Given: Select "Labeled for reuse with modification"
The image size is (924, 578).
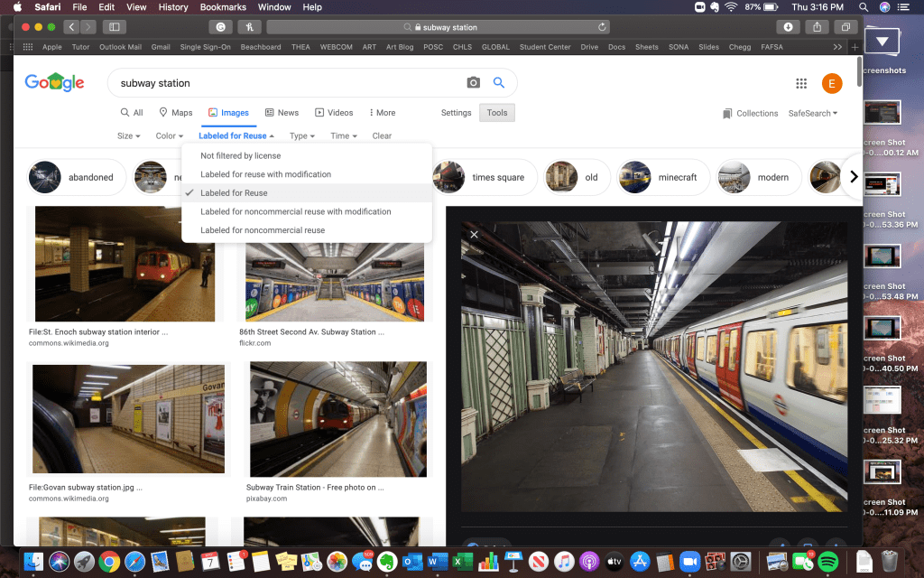Looking at the screenshot, I should (x=265, y=174).
